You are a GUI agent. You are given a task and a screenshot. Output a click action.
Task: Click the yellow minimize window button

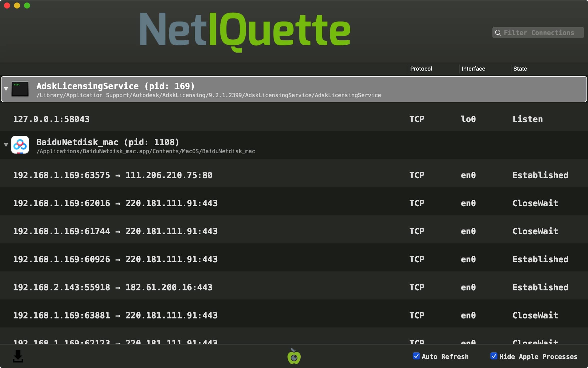17,6
